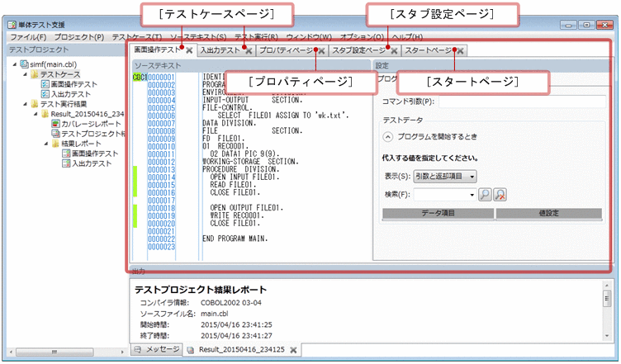Open the テストケース(T) menu
This screenshot has width=621, height=364.
(x=137, y=37)
